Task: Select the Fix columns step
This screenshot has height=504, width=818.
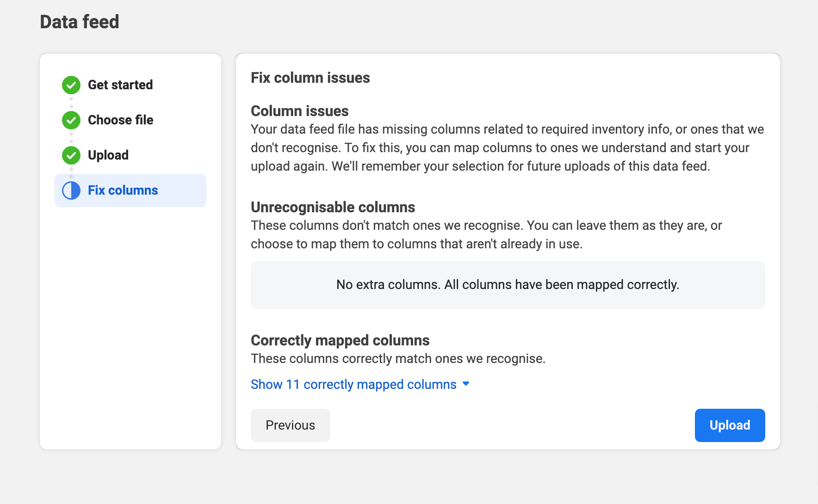Action: click(130, 191)
